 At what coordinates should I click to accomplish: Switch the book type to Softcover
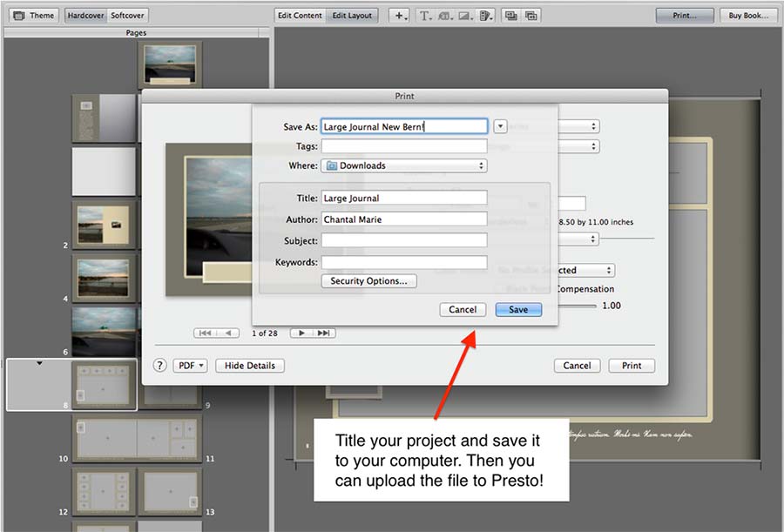(x=127, y=16)
